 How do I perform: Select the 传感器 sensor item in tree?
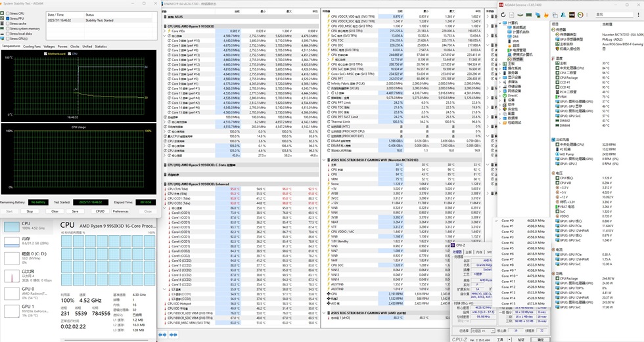(518, 59)
